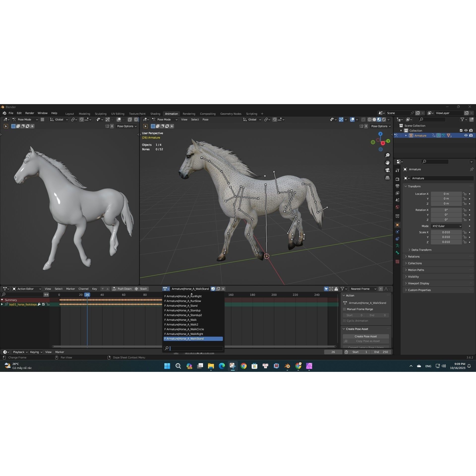Click the Create Pose Asset button
Viewport: 476px width, 476px height.
(366, 336)
